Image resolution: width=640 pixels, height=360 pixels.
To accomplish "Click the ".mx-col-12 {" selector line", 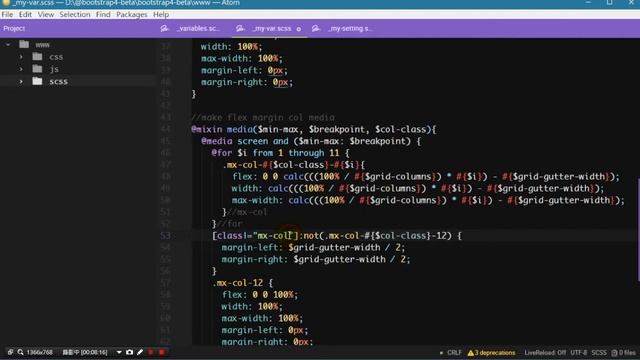I will click(x=242, y=282).
